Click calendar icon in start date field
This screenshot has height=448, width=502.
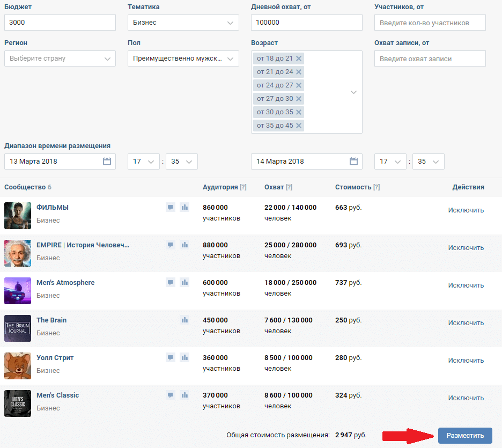(107, 161)
